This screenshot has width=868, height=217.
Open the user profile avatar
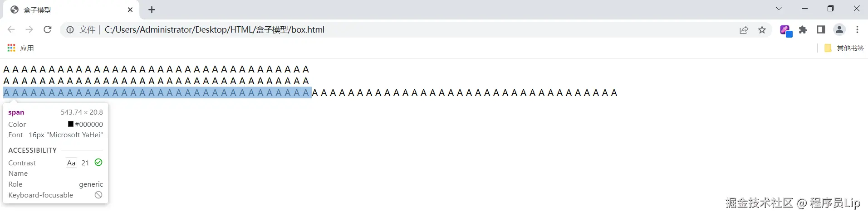[x=839, y=29]
